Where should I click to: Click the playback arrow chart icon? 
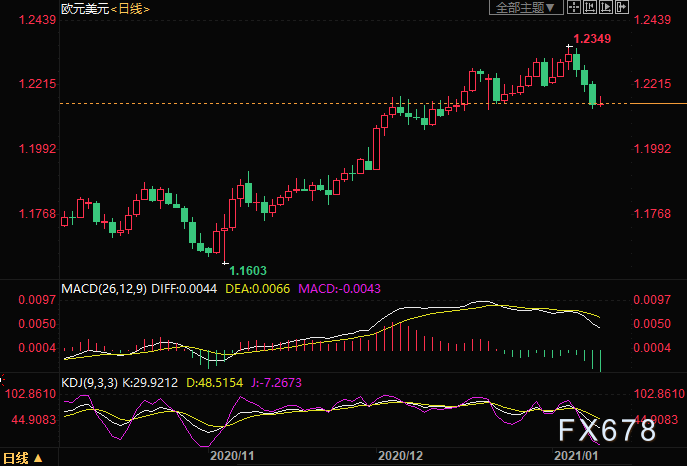[606, 8]
